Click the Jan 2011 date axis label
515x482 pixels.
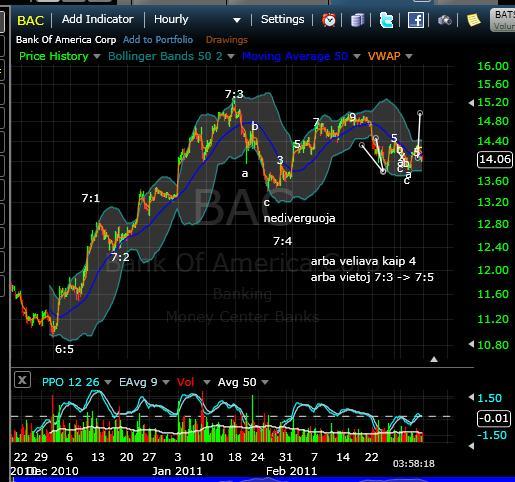(177, 471)
